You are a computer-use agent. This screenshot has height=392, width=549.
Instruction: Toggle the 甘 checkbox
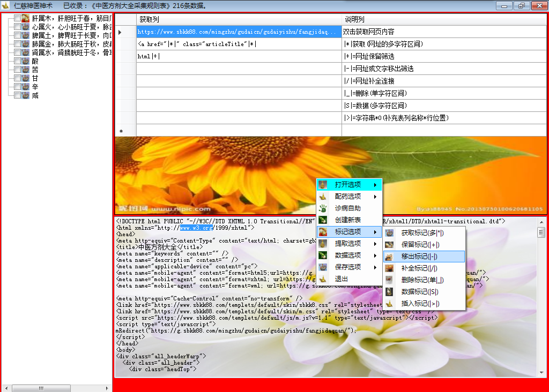17,78
